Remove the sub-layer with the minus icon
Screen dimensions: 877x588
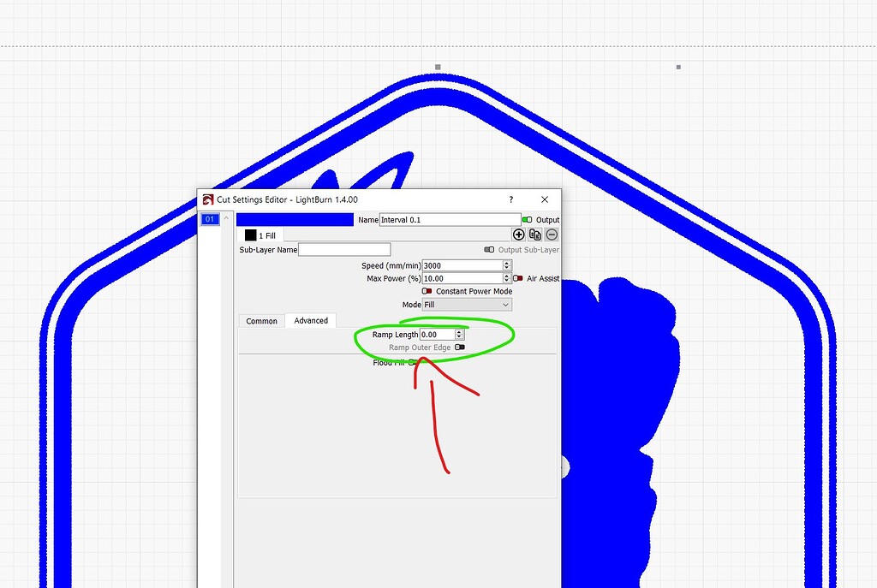pos(551,234)
